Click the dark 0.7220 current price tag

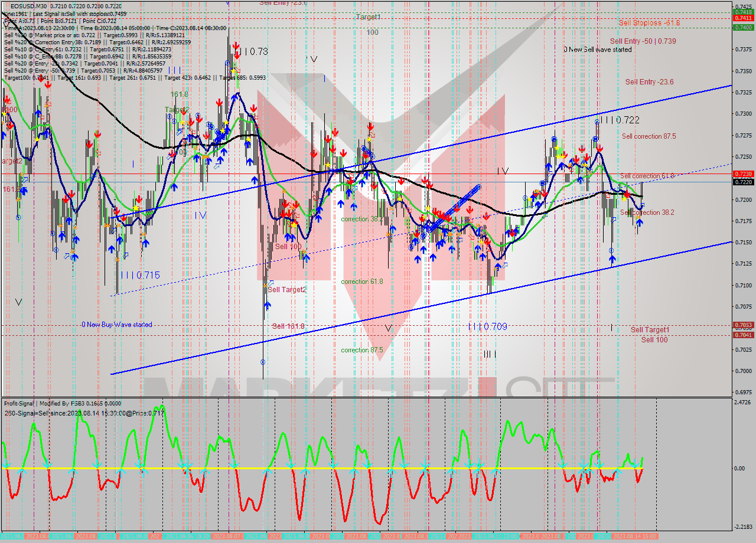[x=743, y=182]
